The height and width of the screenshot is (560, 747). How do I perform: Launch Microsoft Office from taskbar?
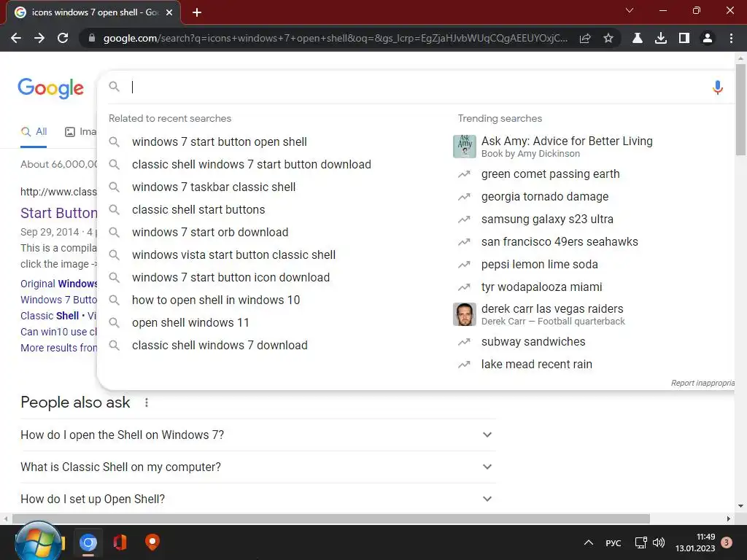pyautogui.click(x=120, y=542)
